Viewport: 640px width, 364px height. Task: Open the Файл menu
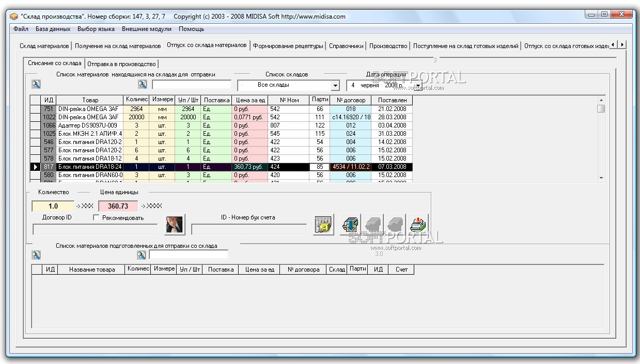coord(21,29)
